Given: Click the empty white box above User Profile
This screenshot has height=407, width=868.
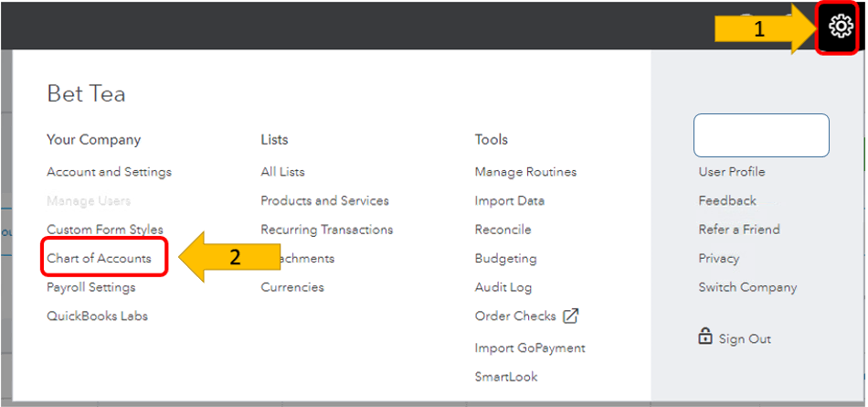Looking at the screenshot, I should tap(761, 135).
